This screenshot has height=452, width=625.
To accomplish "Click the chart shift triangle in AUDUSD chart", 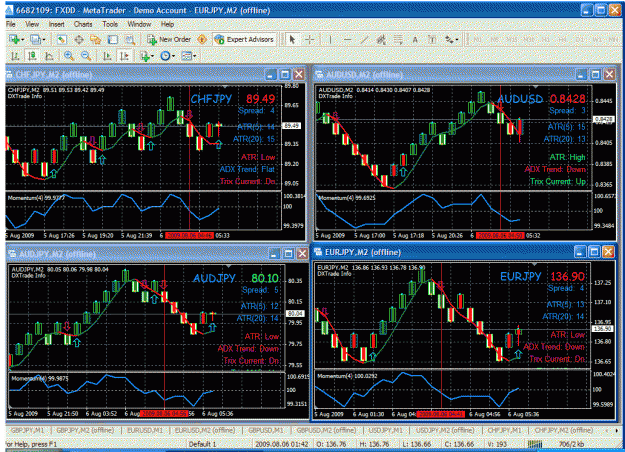I will point(535,86).
